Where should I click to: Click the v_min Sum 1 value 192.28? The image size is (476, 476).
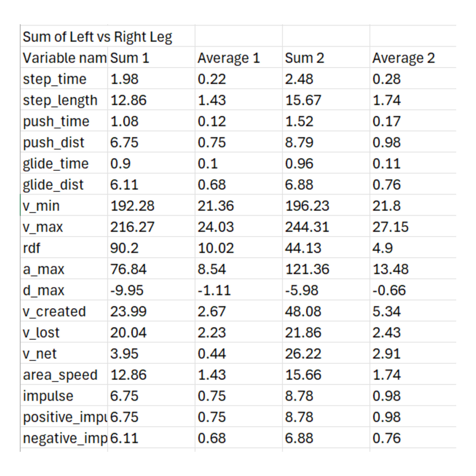132,206
